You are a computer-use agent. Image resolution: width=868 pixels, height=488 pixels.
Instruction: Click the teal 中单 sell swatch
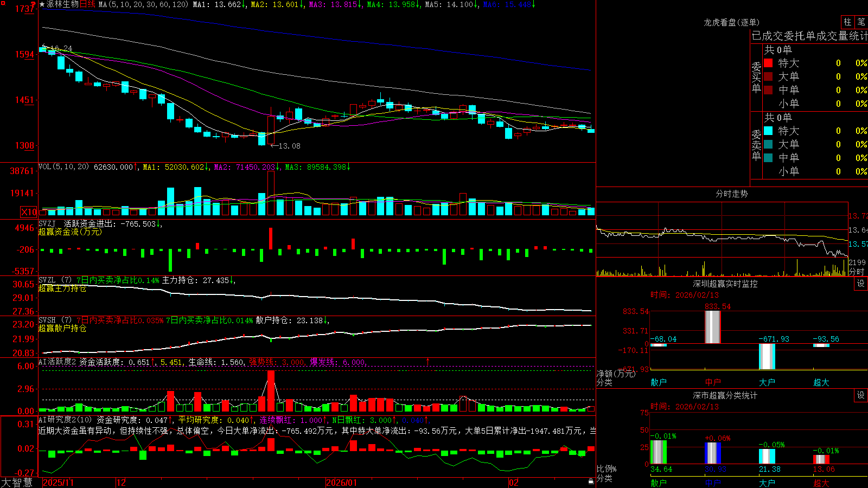click(x=768, y=158)
